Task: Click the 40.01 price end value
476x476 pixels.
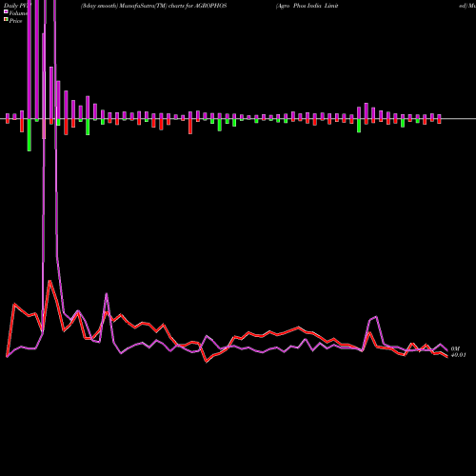Action: tap(458, 355)
